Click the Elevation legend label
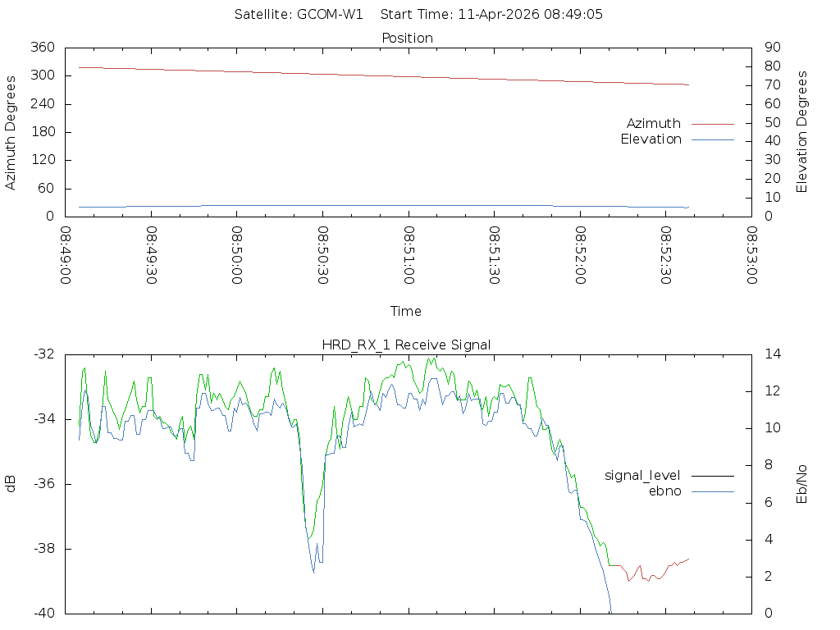840x630 pixels. point(651,139)
